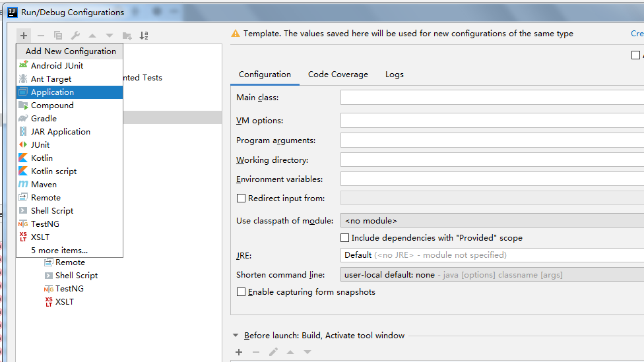This screenshot has width=644, height=362.
Task: Click the Sort Configurations alphabetically icon
Action: point(144,36)
